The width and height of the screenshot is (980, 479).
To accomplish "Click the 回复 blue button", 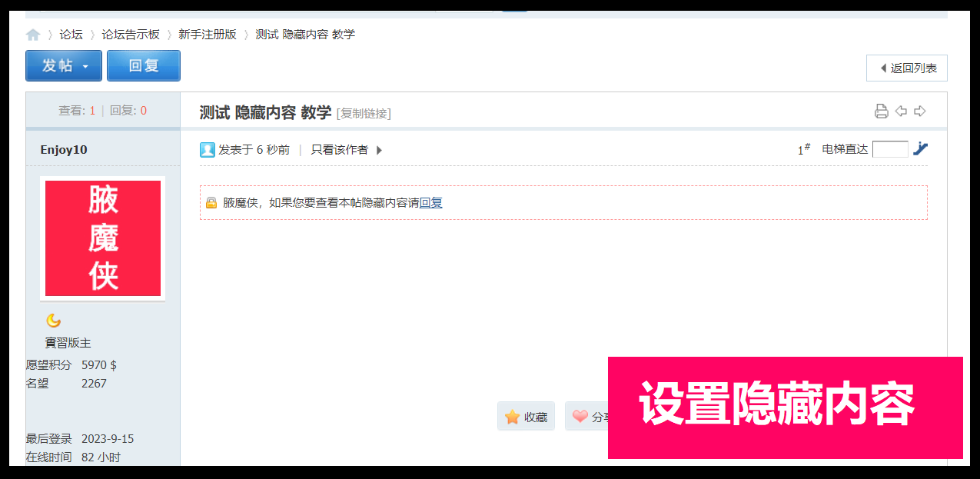I will point(144,65).
